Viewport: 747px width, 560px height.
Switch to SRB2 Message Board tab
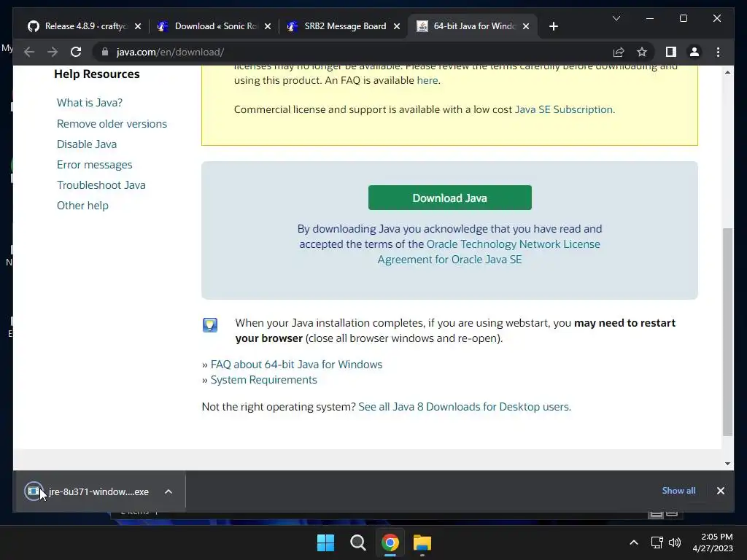click(344, 26)
